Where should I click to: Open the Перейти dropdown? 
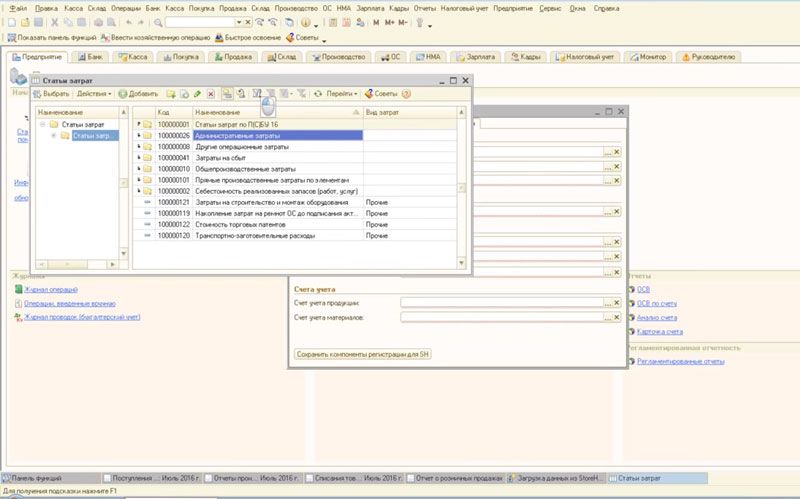click(x=342, y=94)
